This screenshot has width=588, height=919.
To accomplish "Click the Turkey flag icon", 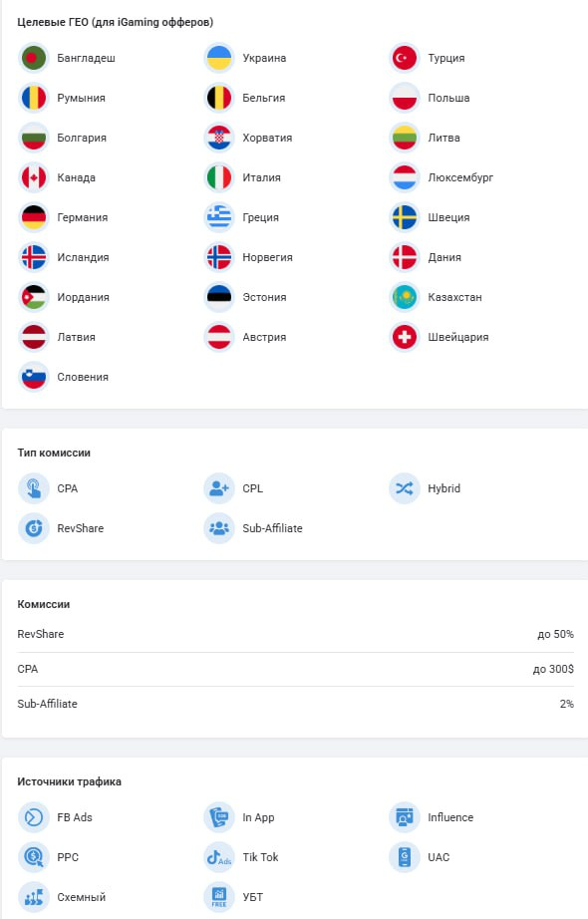I will tap(405, 58).
